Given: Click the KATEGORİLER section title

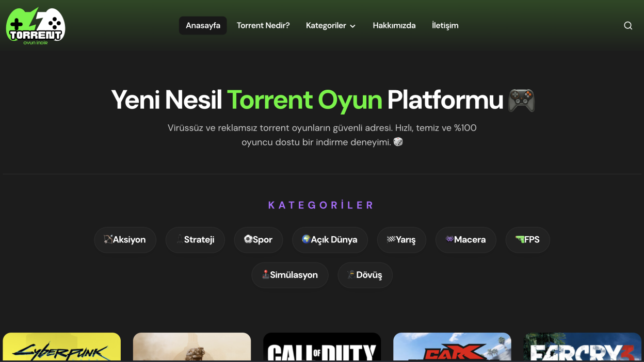Looking at the screenshot, I should pos(321,205).
